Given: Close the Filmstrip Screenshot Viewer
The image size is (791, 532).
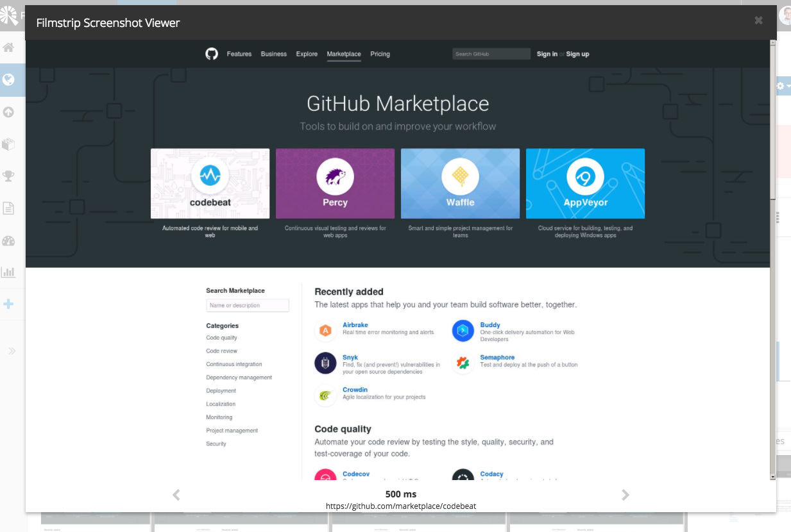Looking at the screenshot, I should pos(758,21).
